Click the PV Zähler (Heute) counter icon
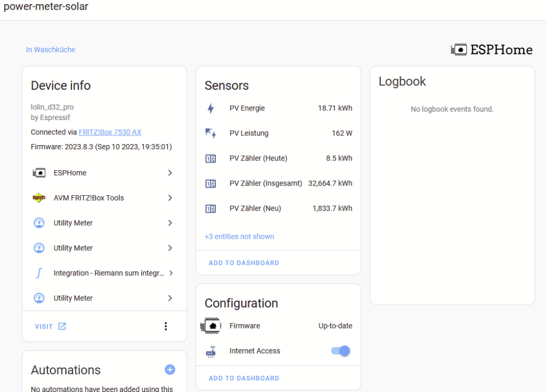This screenshot has height=392, width=546. [211, 158]
